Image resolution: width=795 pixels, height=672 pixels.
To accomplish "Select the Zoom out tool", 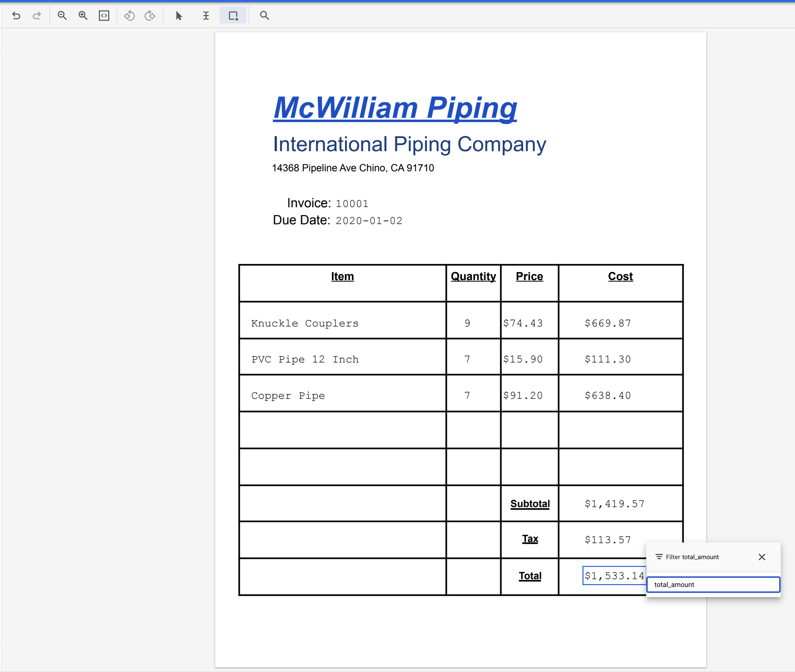I will 62,16.
